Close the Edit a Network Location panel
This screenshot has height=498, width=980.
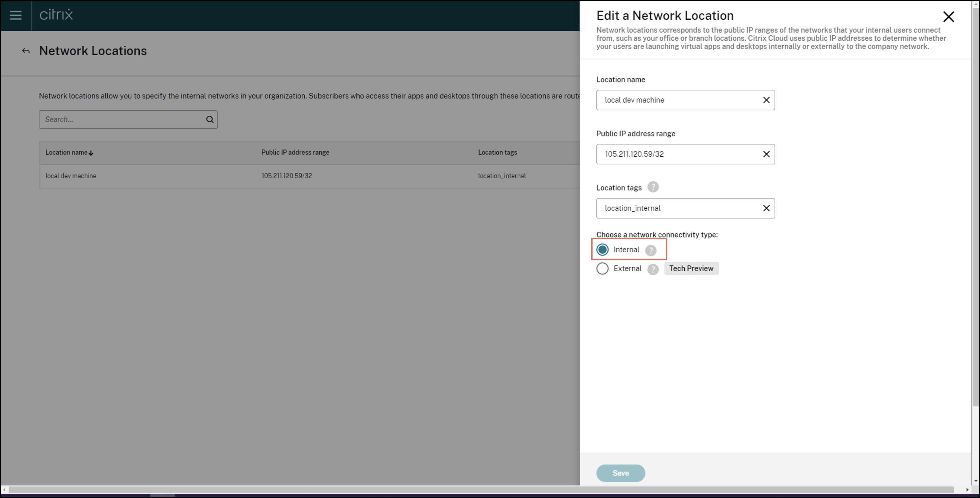point(948,16)
